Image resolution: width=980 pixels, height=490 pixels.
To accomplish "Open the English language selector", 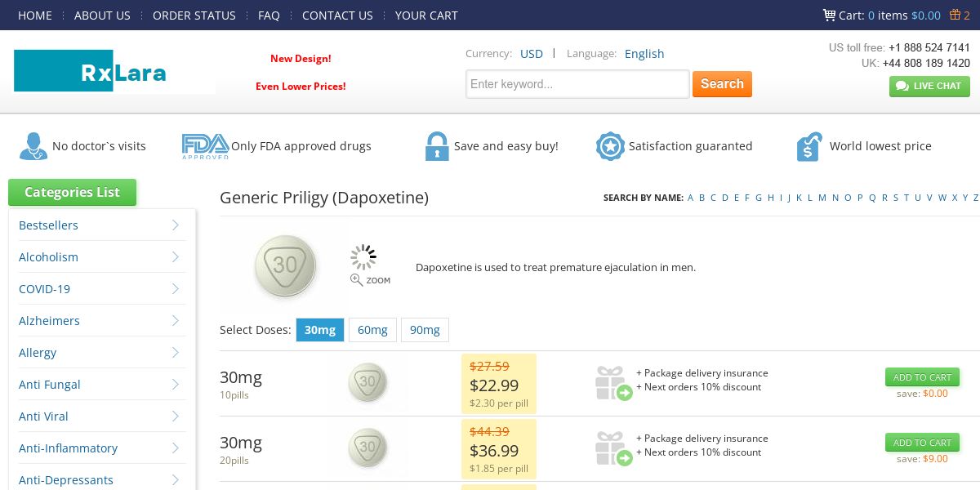I will click(644, 54).
